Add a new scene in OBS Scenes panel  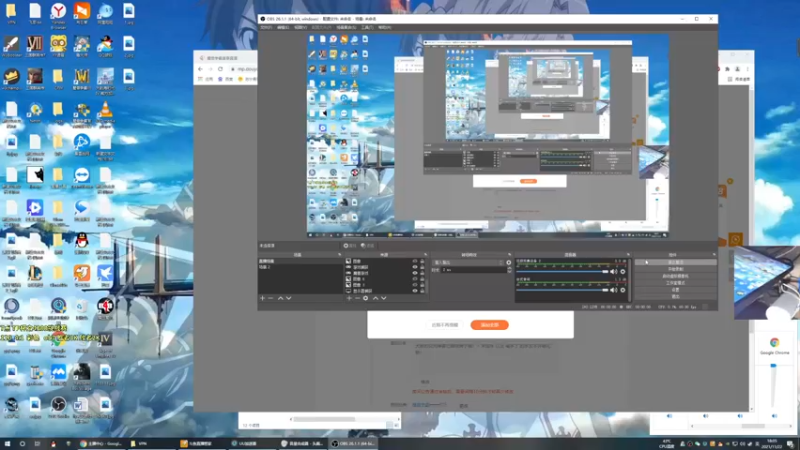[x=262, y=298]
